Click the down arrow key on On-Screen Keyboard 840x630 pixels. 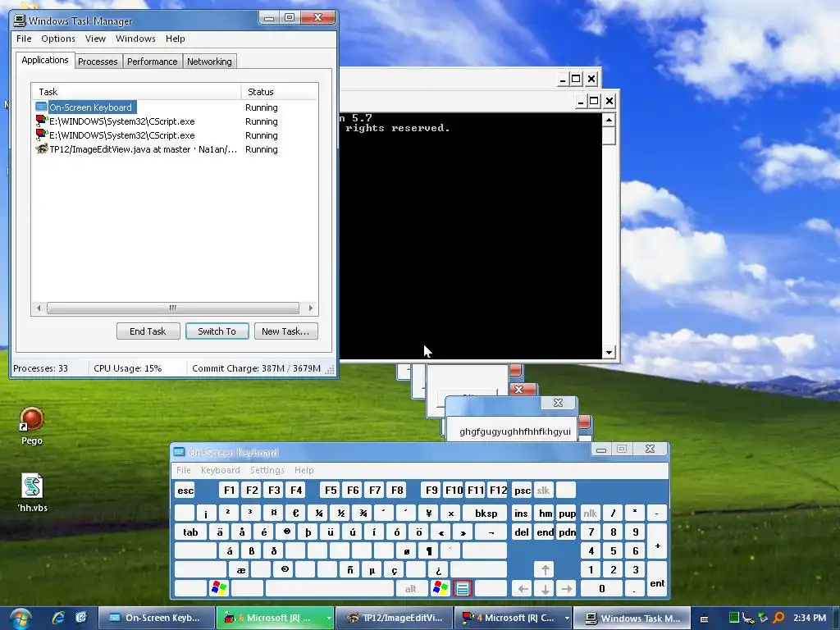[x=545, y=589]
